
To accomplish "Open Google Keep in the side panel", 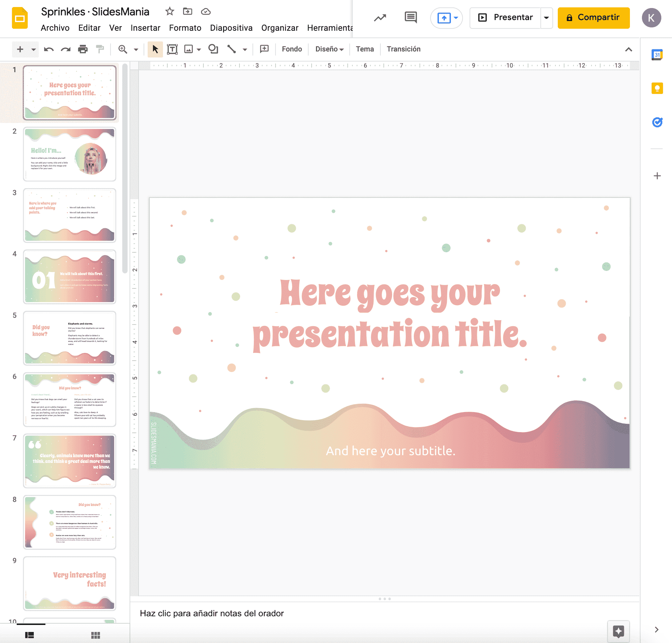I will pos(657,89).
